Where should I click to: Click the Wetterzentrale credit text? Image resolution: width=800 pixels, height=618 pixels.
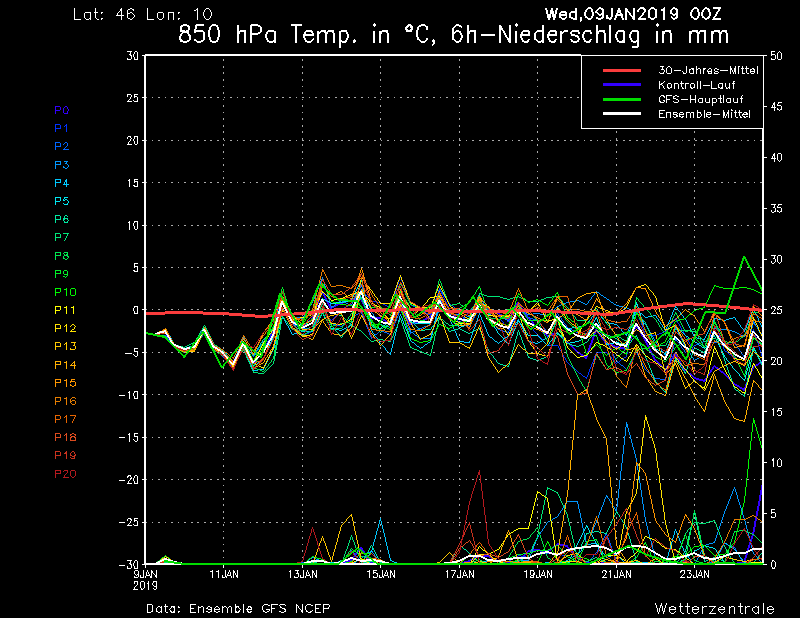coord(714,608)
